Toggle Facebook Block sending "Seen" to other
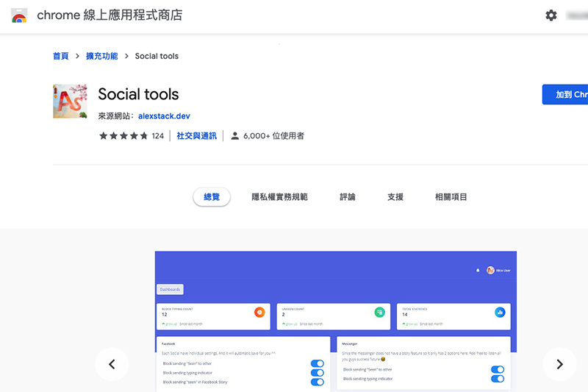Screen dimensions: 588x392 coord(317,363)
